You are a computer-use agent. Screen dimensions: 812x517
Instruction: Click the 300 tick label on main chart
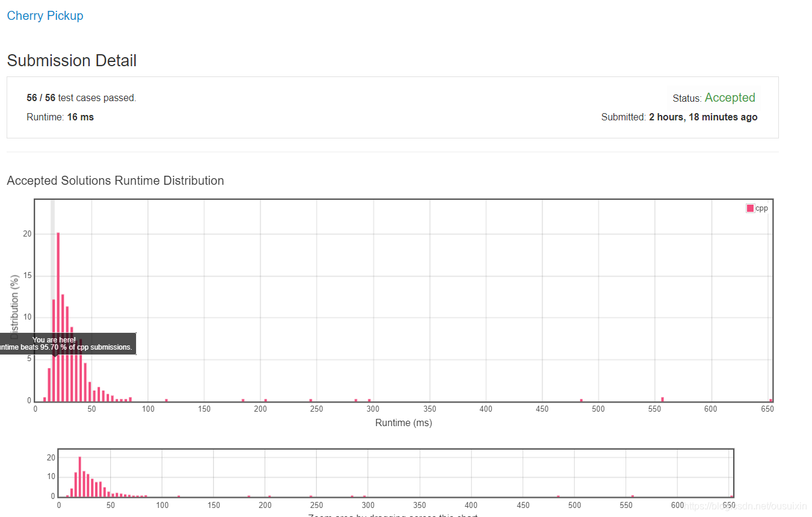373,409
